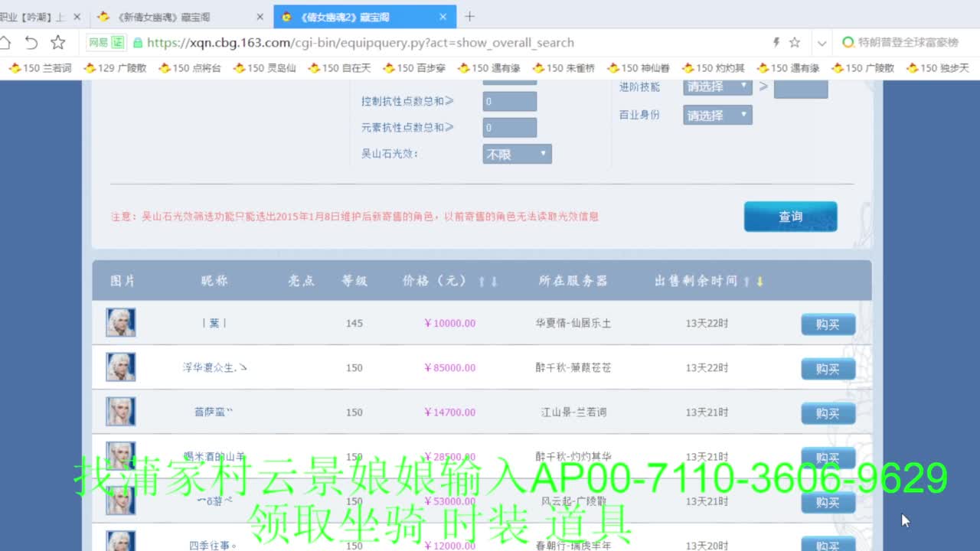Screen dimensions: 980x551
Task: Open bookmark 150 广陵散
Action: coord(863,68)
